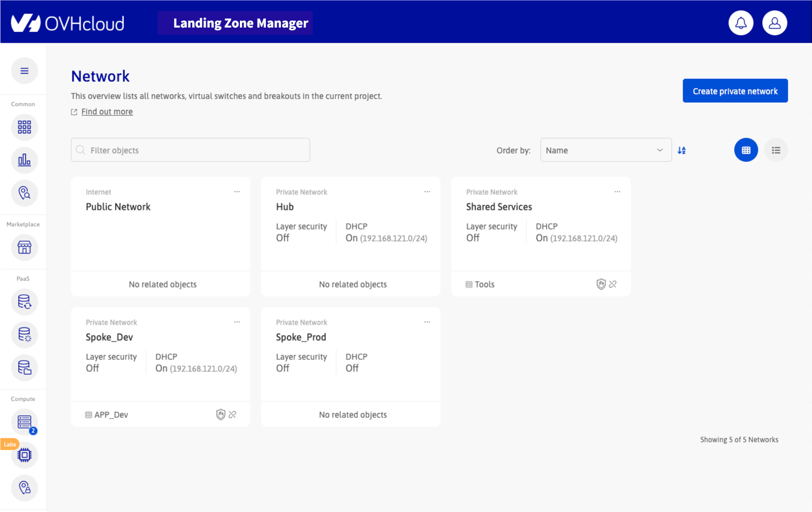Open the Public Network card options menu
Image resolution: width=812 pixels, height=512 pixels.
coord(237,192)
